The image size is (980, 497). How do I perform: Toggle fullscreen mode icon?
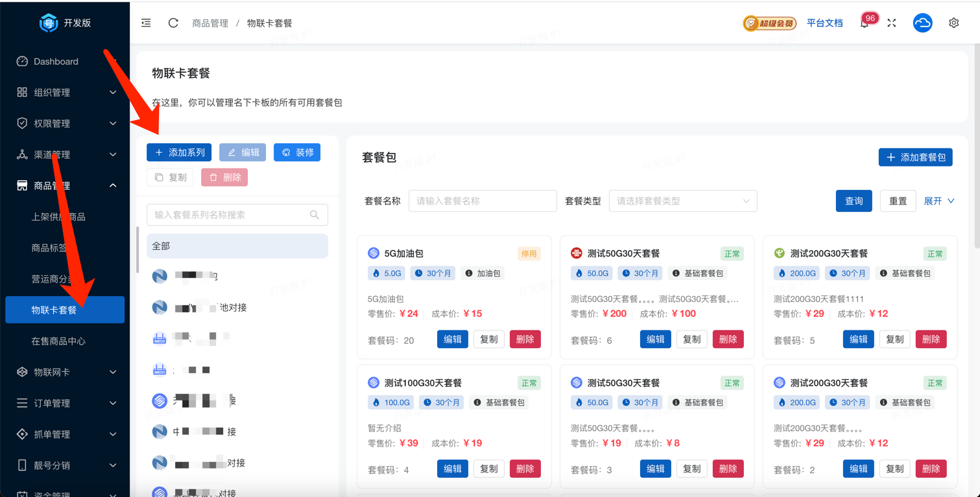892,23
